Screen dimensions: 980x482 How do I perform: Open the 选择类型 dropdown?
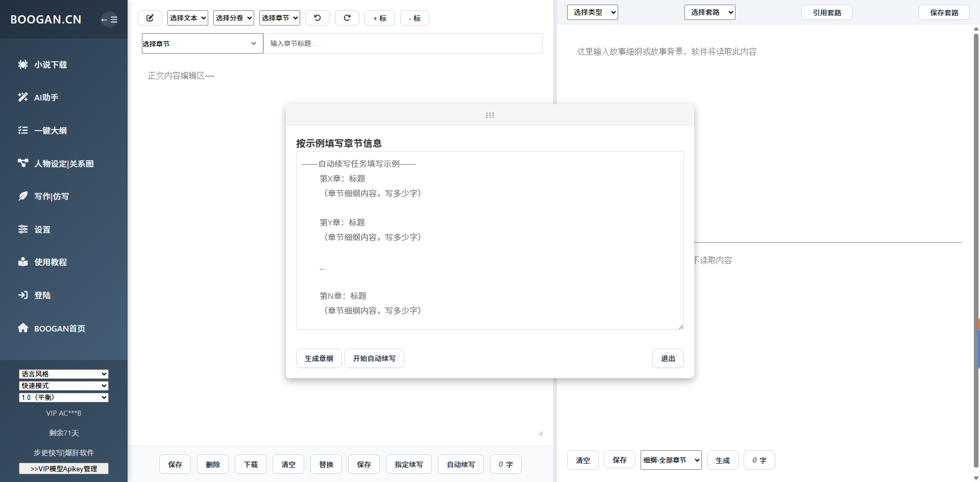click(x=592, y=12)
